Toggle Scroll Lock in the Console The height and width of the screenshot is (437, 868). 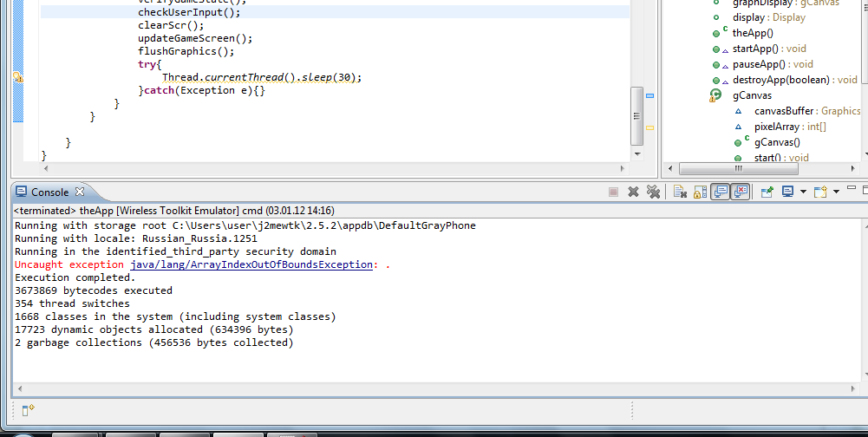coord(700,192)
